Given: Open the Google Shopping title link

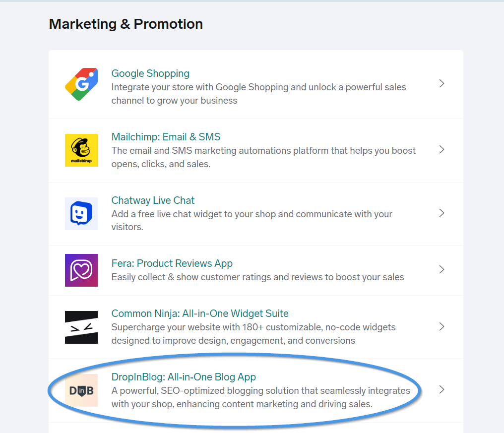Looking at the screenshot, I should pos(150,73).
